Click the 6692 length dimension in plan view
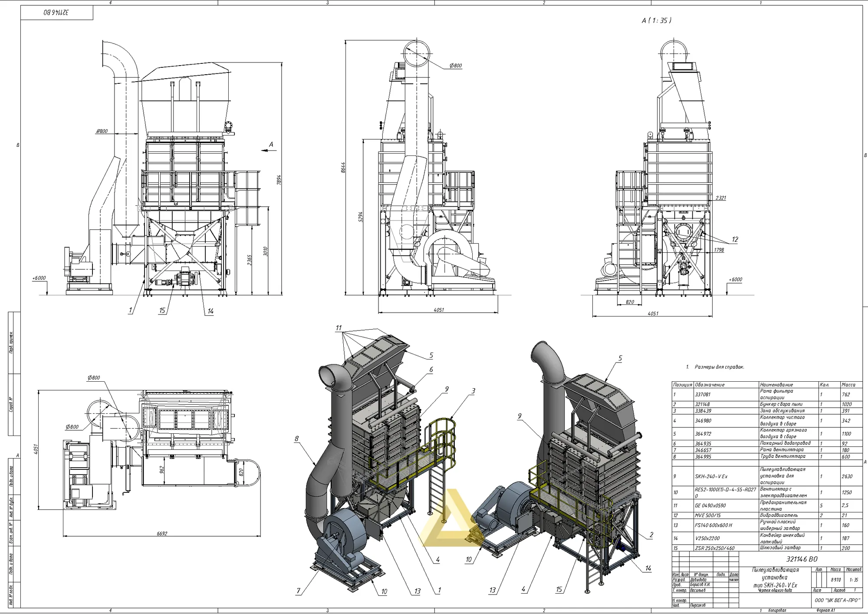This screenshot has height=614, width=868. point(162,533)
